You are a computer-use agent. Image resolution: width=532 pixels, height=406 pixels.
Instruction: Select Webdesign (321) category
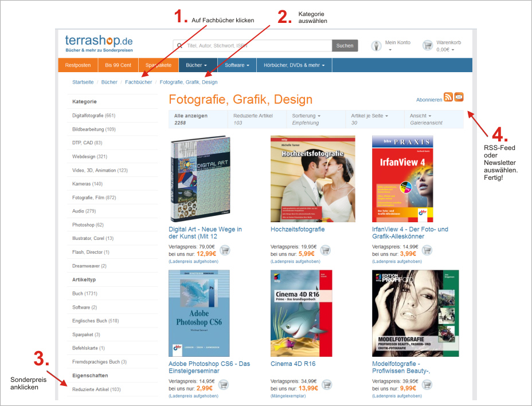89,156
